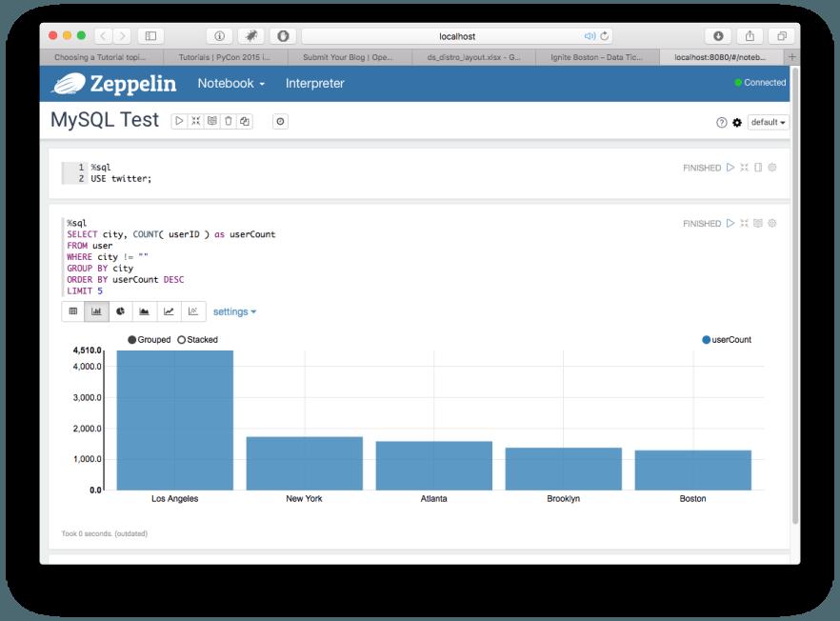Select the pie chart visualization icon
The height and width of the screenshot is (621, 840).
(x=121, y=311)
